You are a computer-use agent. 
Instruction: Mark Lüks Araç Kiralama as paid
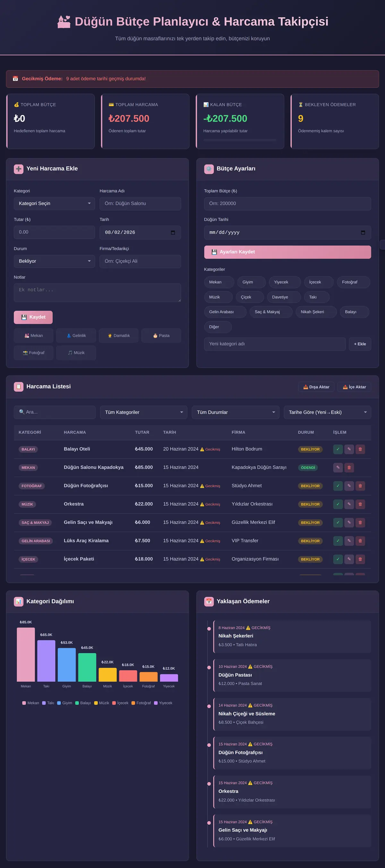pos(338,541)
